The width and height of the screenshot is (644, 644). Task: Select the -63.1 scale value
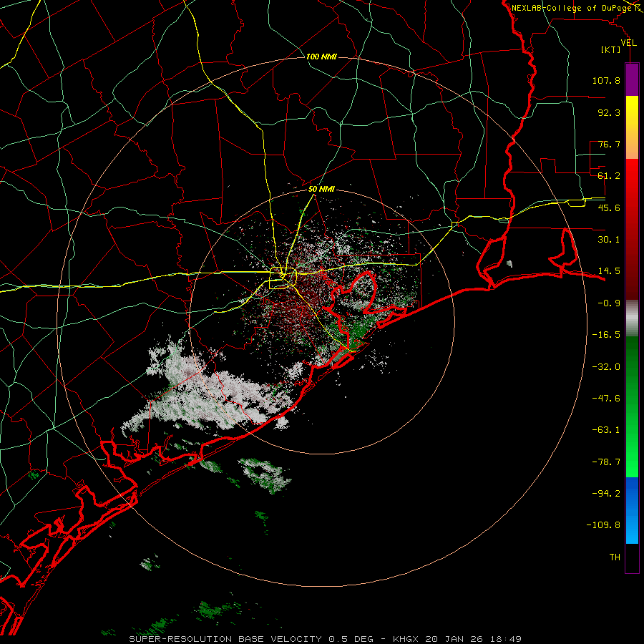[x=606, y=430]
